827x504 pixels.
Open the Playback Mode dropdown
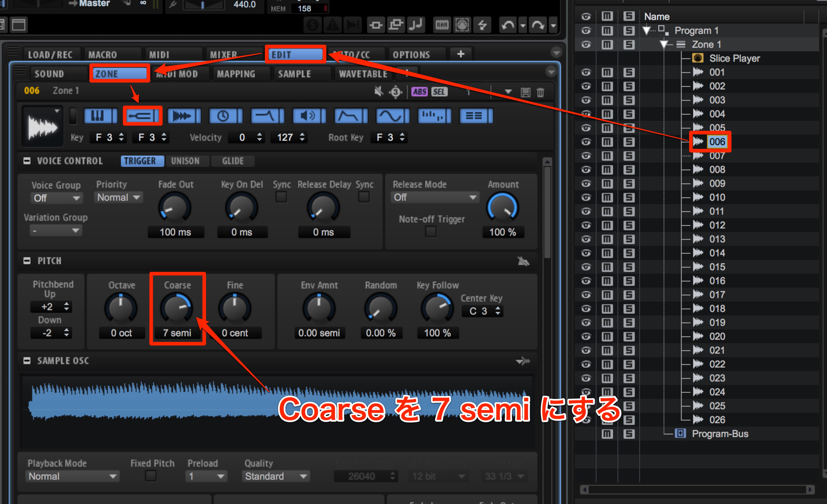click(x=72, y=476)
